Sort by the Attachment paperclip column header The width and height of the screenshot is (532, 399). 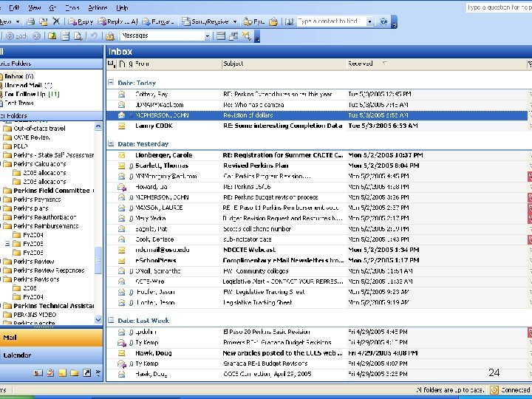pyautogui.click(x=131, y=64)
